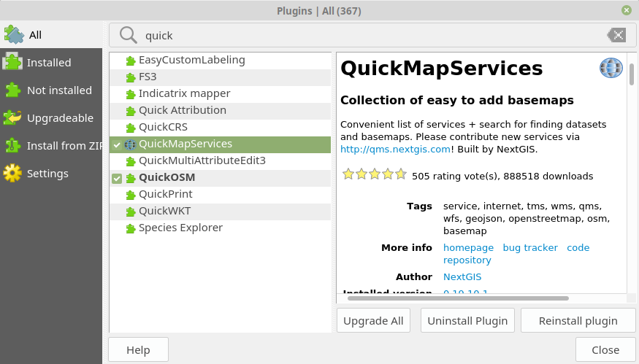639x364 pixels.
Task: Select the Settings gear icon in sidebar
Action: pyautogui.click(x=12, y=173)
